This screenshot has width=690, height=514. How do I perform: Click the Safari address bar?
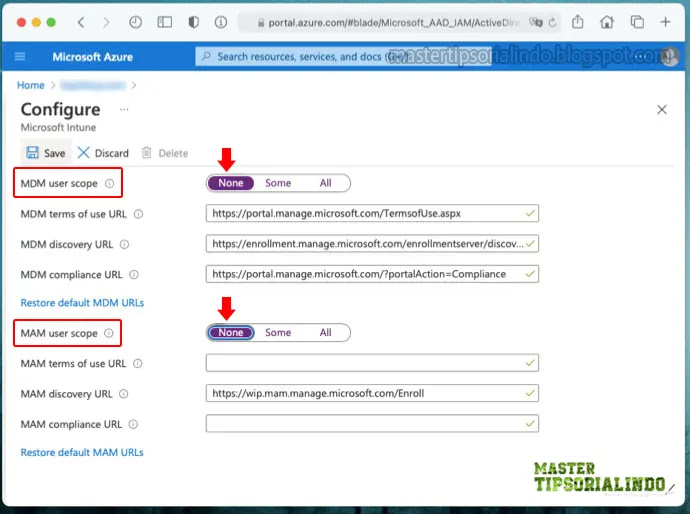398,22
